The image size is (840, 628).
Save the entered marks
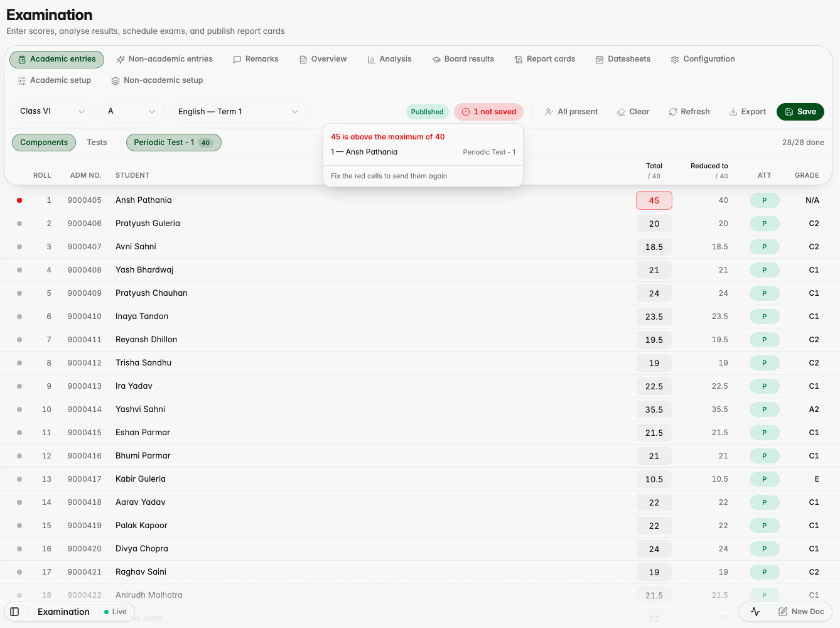pyautogui.click(x=800, y=112)
